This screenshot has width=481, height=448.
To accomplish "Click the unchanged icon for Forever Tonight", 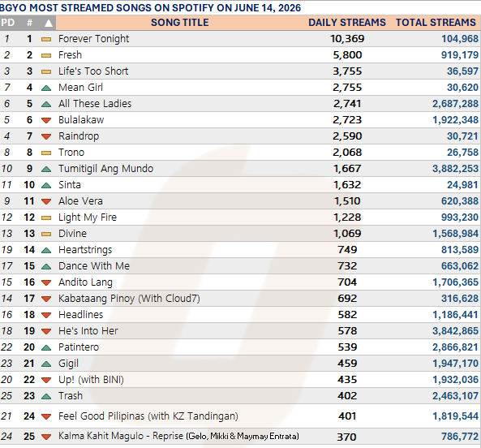I will point(46,39).
